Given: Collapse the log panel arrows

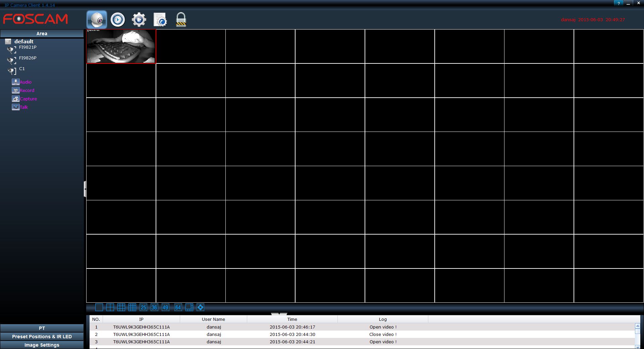Looking at the screenshot, I should click(279, 314).
